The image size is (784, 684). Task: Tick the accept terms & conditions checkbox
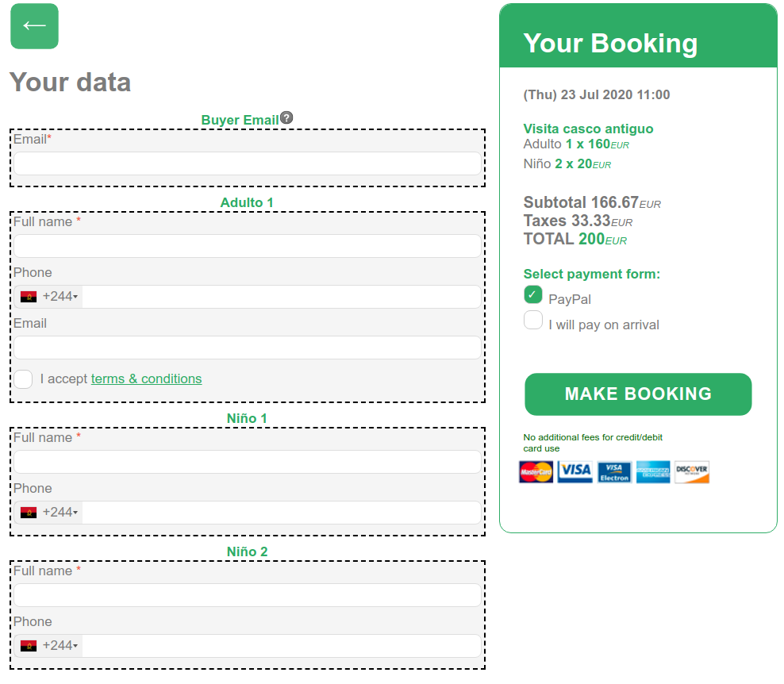click(24, 379)
